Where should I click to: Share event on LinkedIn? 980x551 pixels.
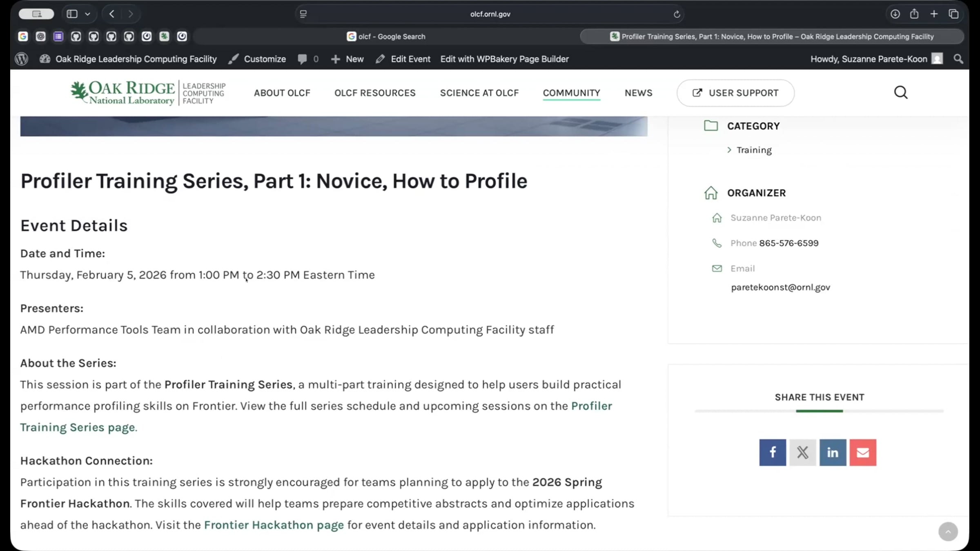833,452
